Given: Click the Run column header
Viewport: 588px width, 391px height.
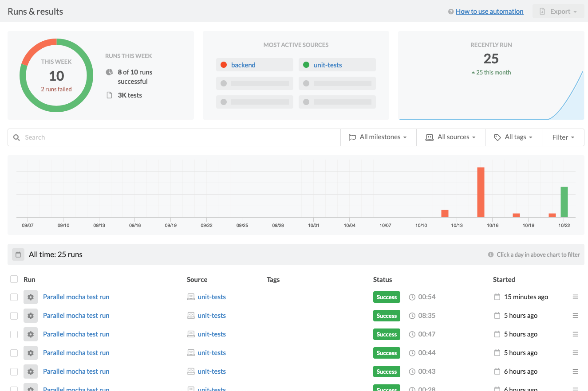Looking at the screenshot, I should pos(29,279).
